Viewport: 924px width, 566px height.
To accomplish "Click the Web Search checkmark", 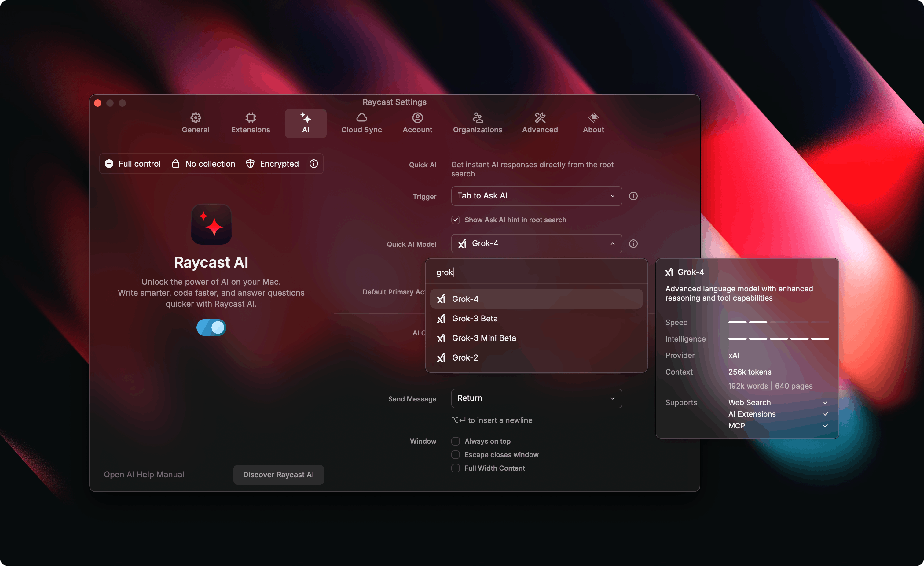I will (x=825, y=402).
